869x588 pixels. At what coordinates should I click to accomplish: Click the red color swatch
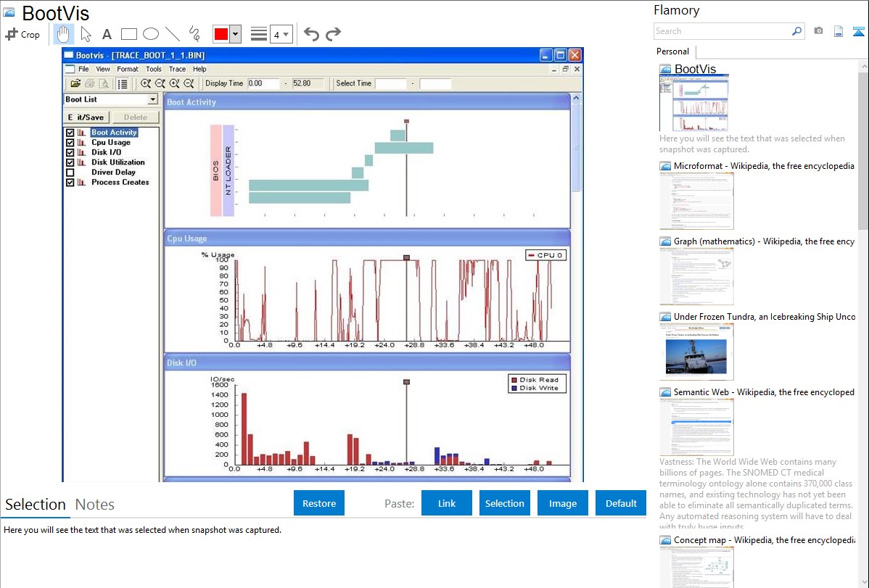coord(221,34)
